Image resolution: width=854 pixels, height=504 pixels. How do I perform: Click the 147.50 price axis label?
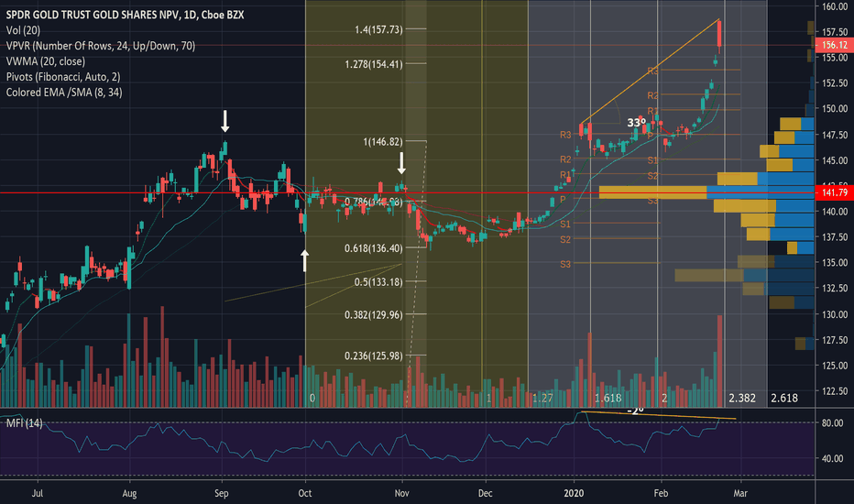pos(835,135)
